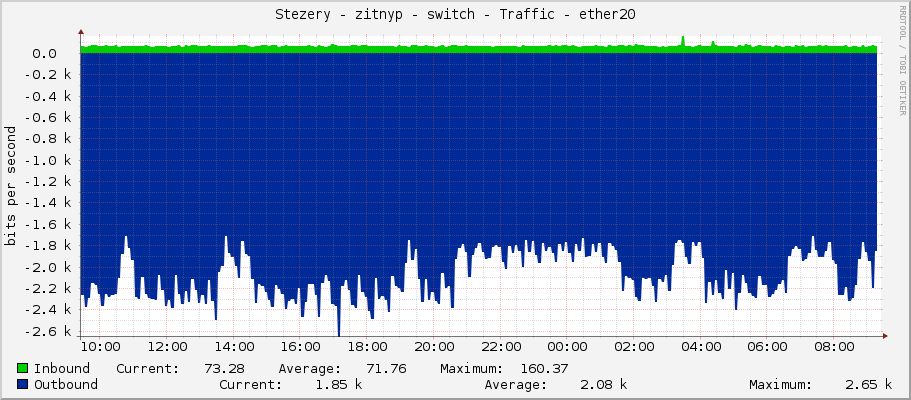The height and width of the screenshot is (400, 911).
Task: Click the green Inbound legend swatch
Action: pyautogui.click(x=23, y=369)
